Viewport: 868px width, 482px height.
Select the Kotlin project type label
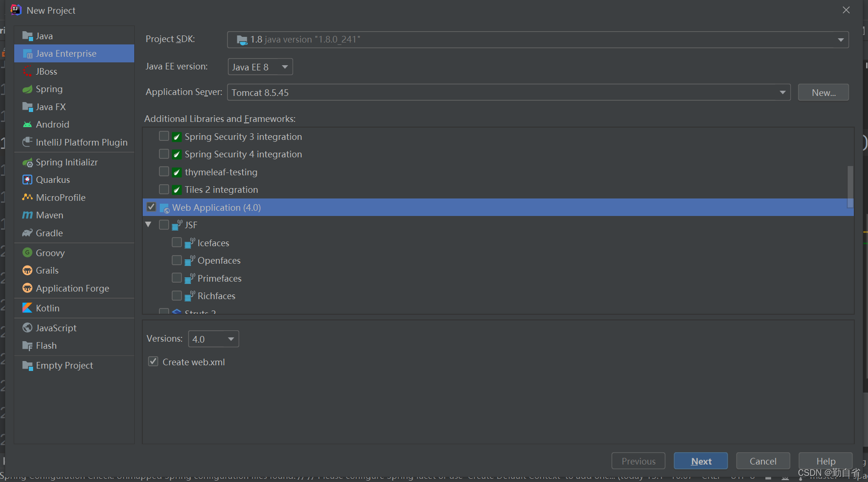pos(48,308)
